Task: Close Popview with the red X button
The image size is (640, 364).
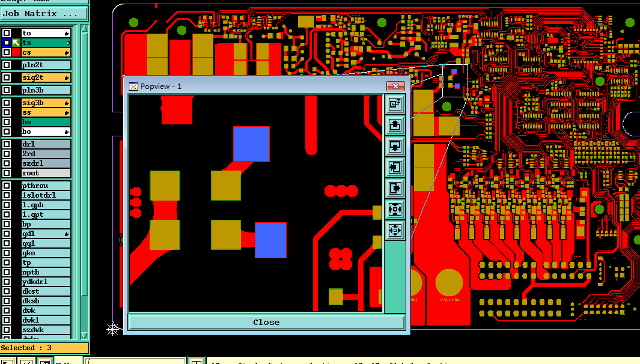Action: click(x=395, y=86)
